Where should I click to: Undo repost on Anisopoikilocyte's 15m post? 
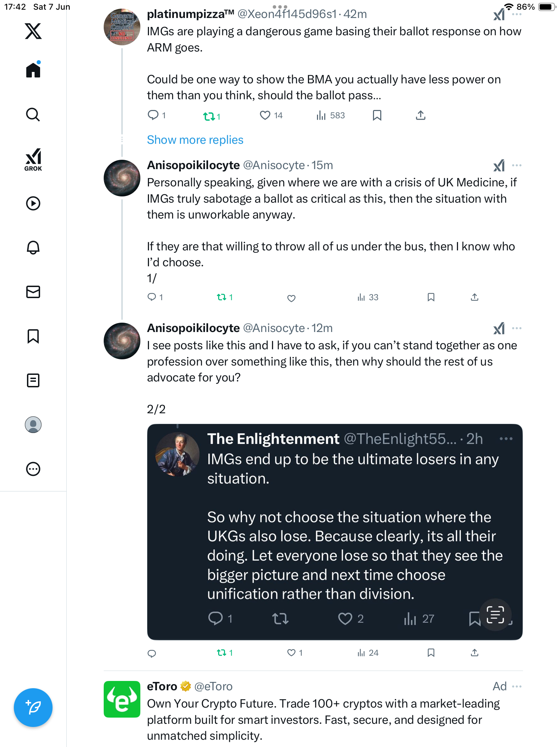coord(225,297)
